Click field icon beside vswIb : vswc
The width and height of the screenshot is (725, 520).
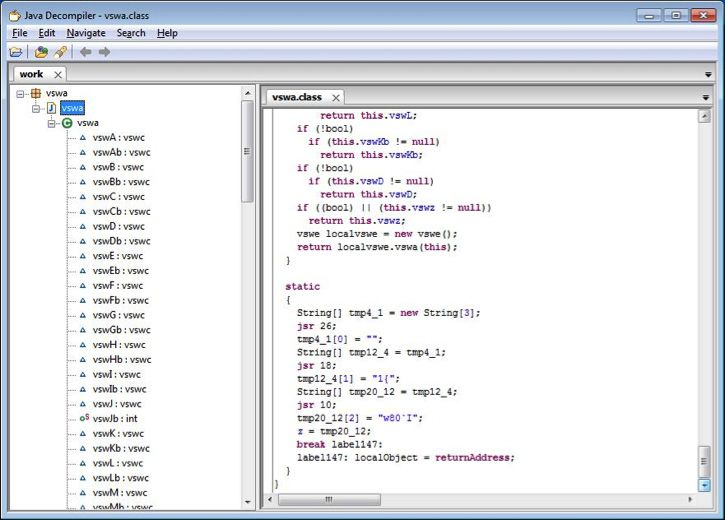[x=83, y=389]
